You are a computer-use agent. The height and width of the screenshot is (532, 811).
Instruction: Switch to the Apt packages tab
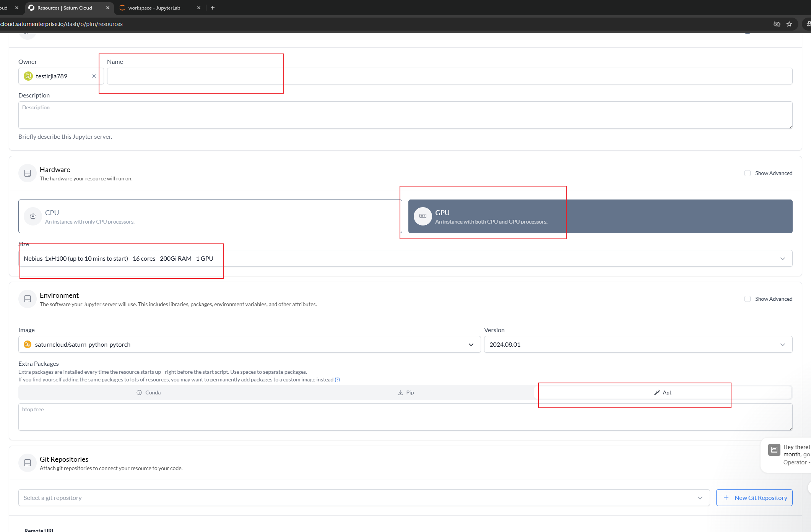pyautogui.click(x=663, y=393)
